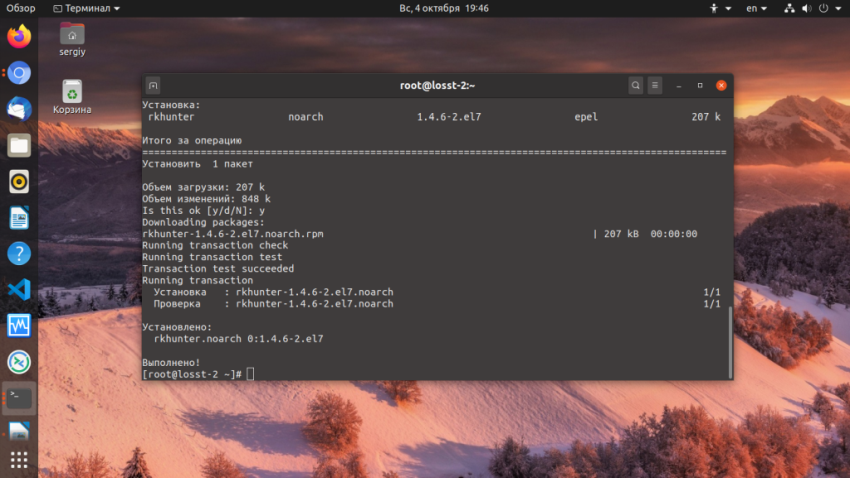Open the terminal hamburger menu
850x478 pixels.
pyautogui.click(x=655, y=85)
